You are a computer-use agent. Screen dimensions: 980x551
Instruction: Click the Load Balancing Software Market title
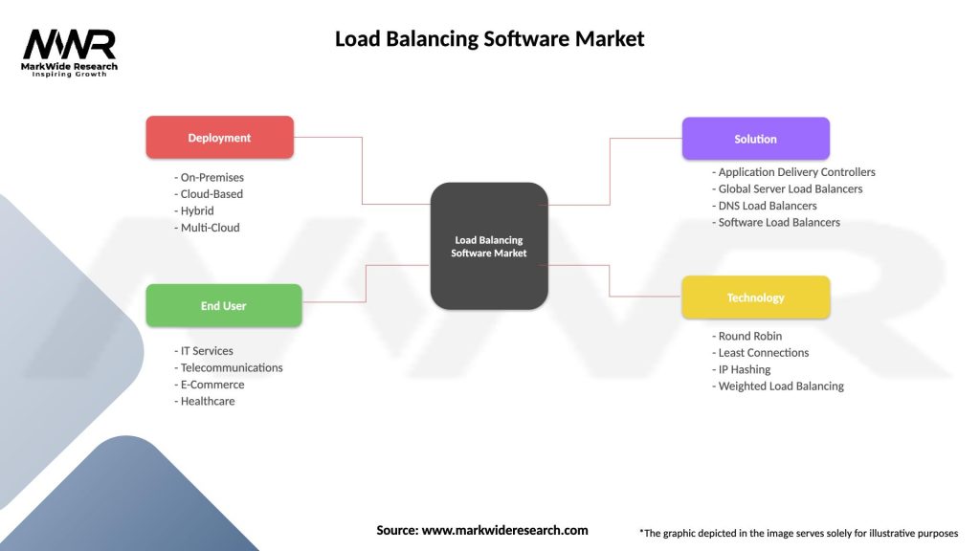point(489,38)
